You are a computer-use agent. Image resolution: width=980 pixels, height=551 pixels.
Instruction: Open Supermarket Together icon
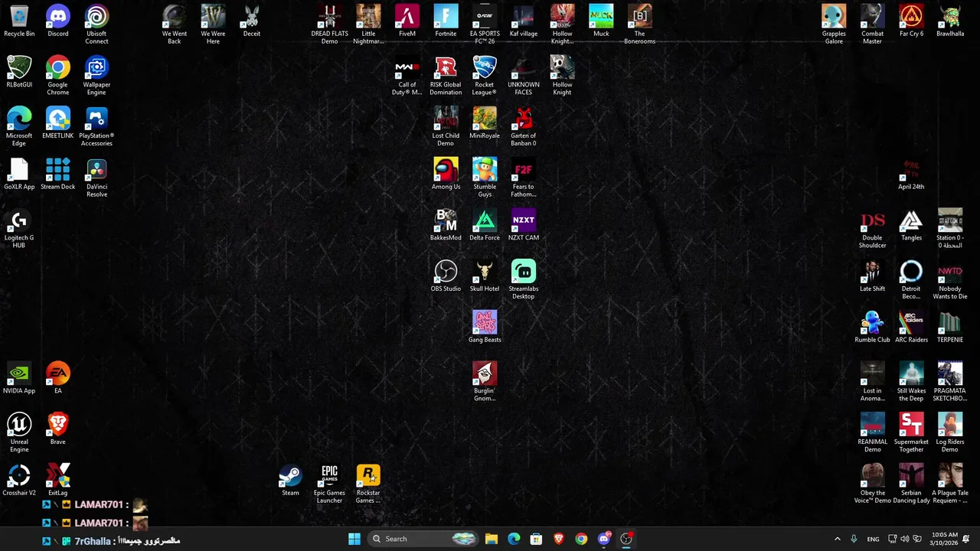[911, 432]
